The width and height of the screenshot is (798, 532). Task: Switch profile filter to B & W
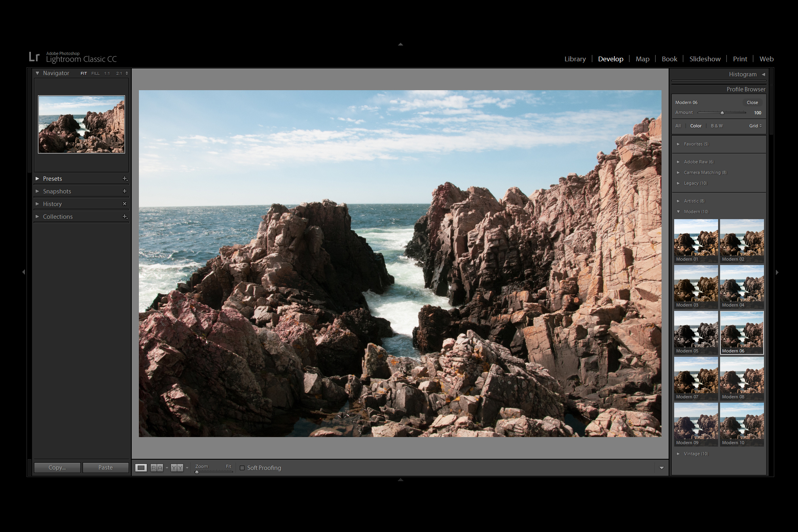717,126
